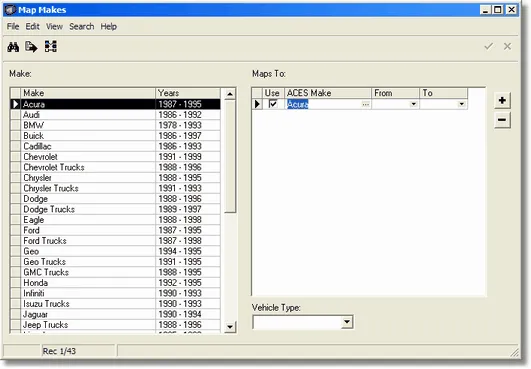Select the Dodge Trucks row

(x=115, y=209)
